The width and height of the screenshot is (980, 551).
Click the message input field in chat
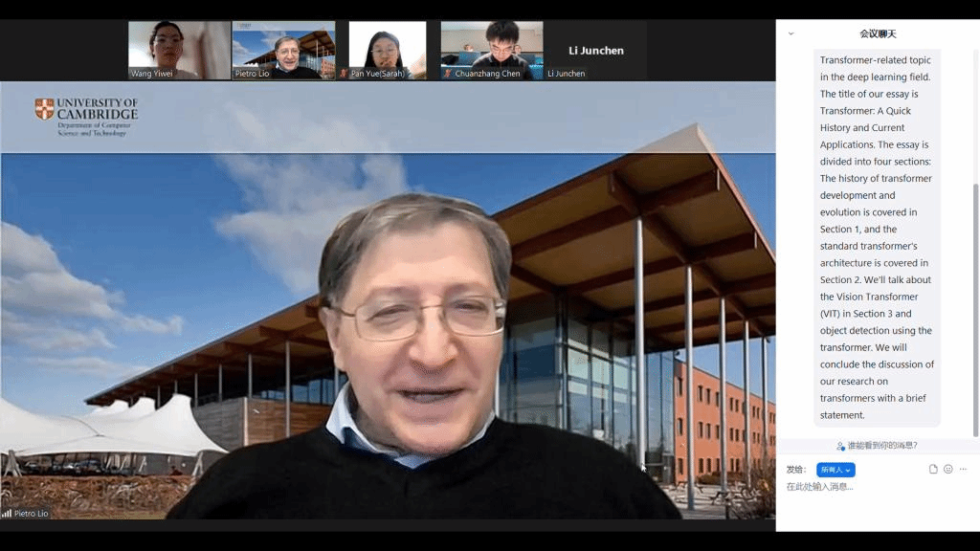(x=871, y=487)
